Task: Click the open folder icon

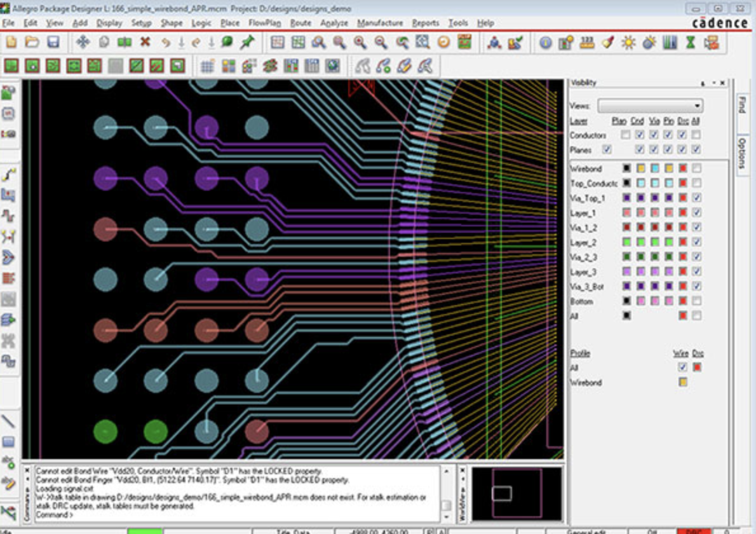Action: click(32, 43)
